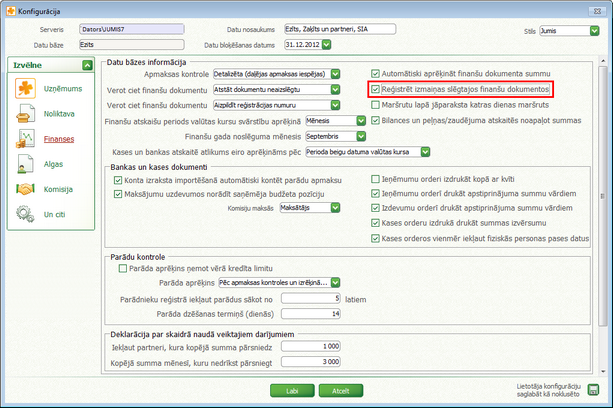Viewport: 613px width, 408px height.
Task: Open the Stils dropdown
Action: [x=594, y=30]
